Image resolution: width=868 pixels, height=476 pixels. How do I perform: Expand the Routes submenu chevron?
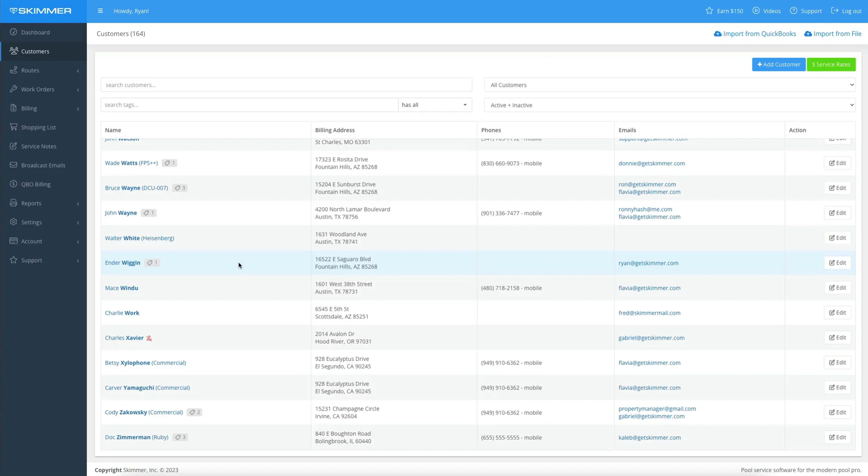[x=78, y=70]
